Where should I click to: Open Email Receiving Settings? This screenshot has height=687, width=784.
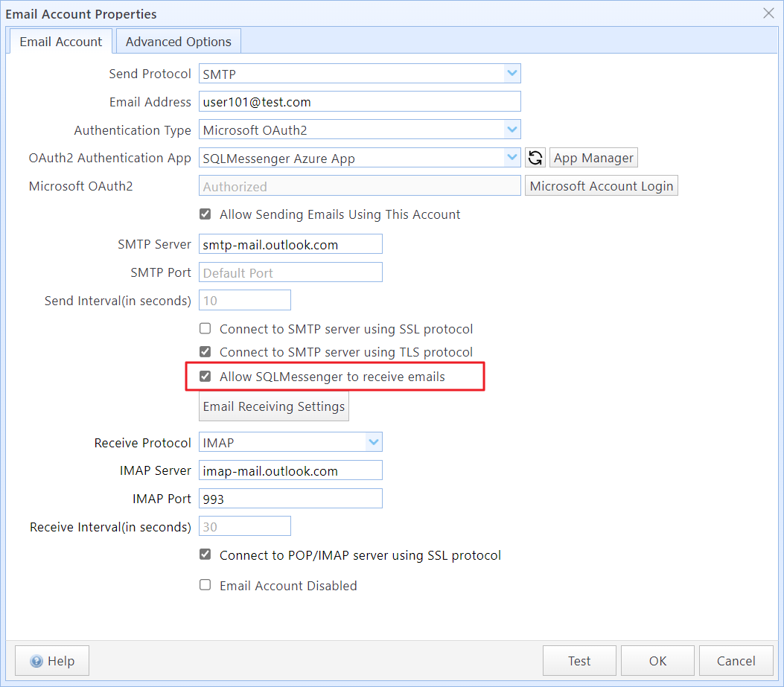(x=274, y=406)
